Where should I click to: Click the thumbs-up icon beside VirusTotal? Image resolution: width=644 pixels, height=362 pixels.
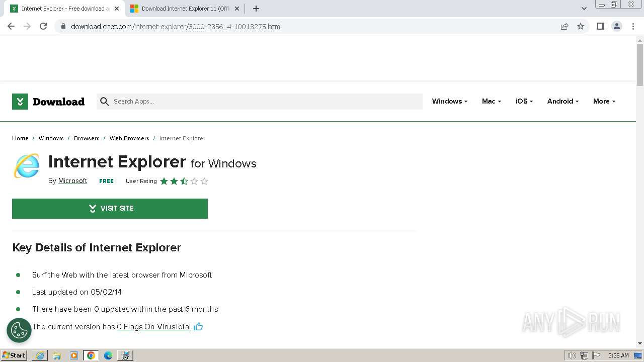point(198,327)
